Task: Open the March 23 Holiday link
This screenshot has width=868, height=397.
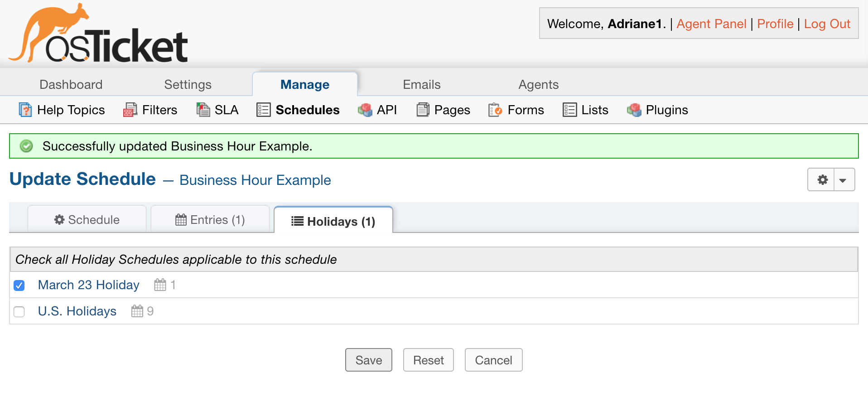Action: coord(89,285)
